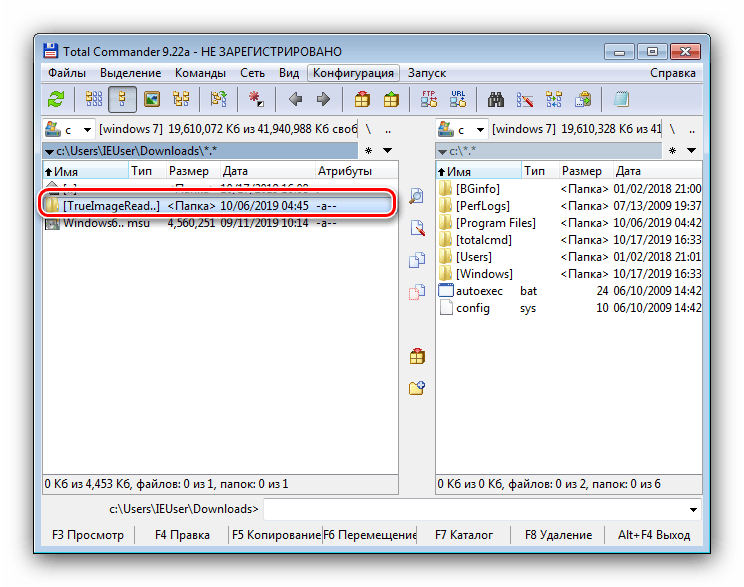This screenshot has width=744, height=587.
Task: Go back with the left arrow icon
Action: (295, 99)
